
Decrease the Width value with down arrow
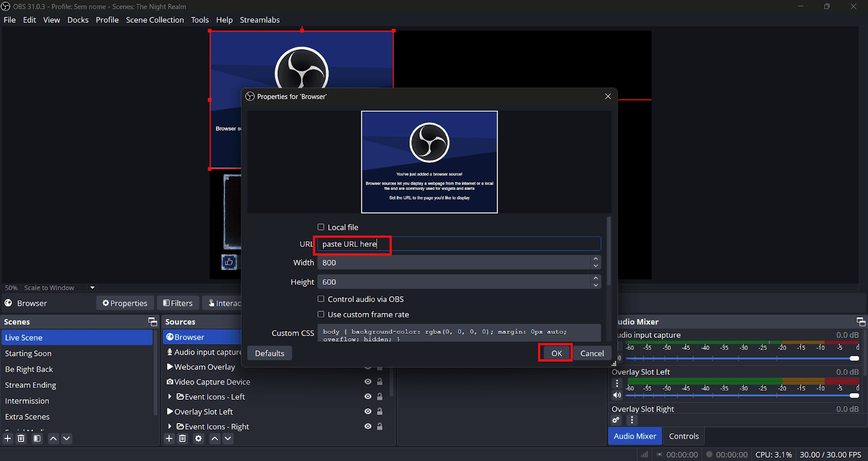596,266
